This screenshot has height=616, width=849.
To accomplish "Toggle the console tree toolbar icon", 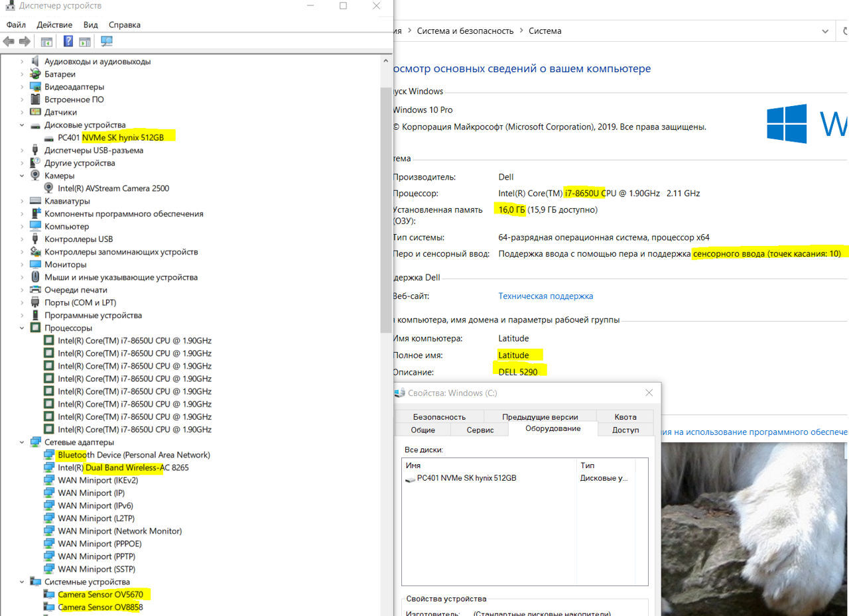I will click(x=46, y=42).
